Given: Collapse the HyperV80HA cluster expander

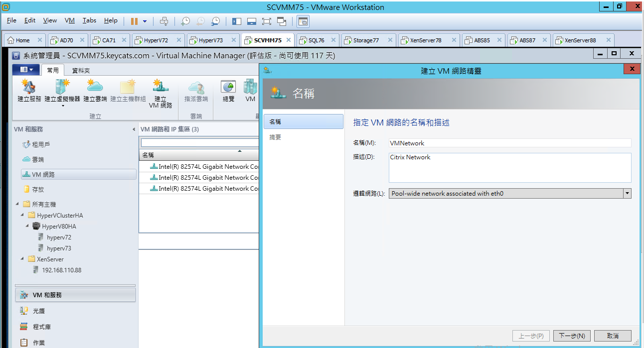Looking at the screenshot, I should point(28,226).
